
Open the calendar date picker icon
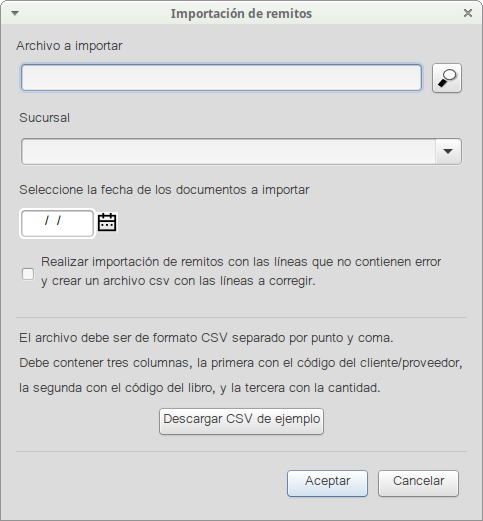(107, 222)
